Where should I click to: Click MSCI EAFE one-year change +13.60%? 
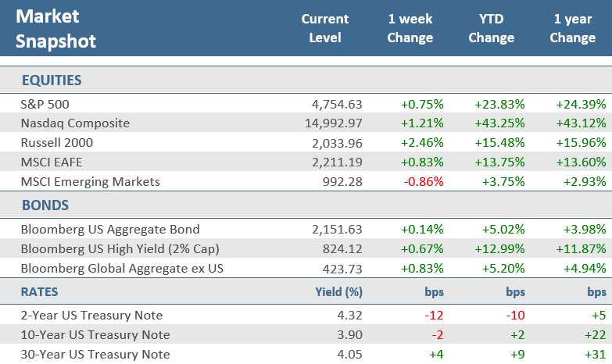[582, 162]
